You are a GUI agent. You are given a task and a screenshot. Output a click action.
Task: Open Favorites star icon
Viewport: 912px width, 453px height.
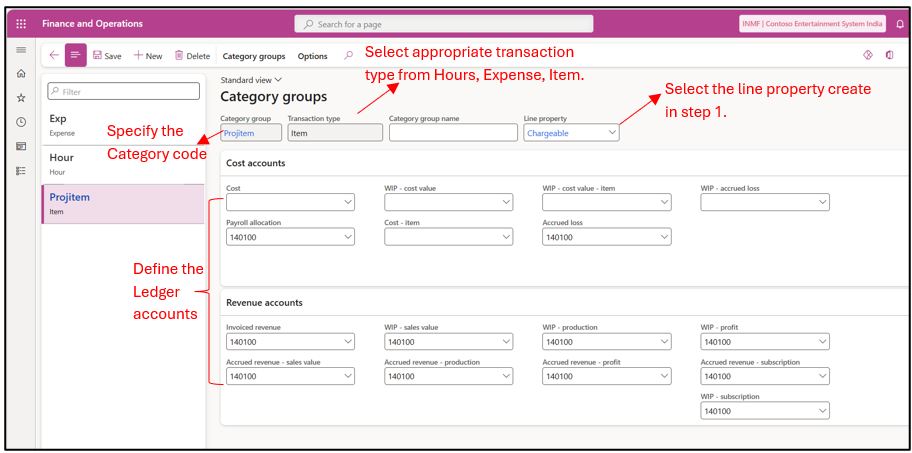[x=21, y=98]
